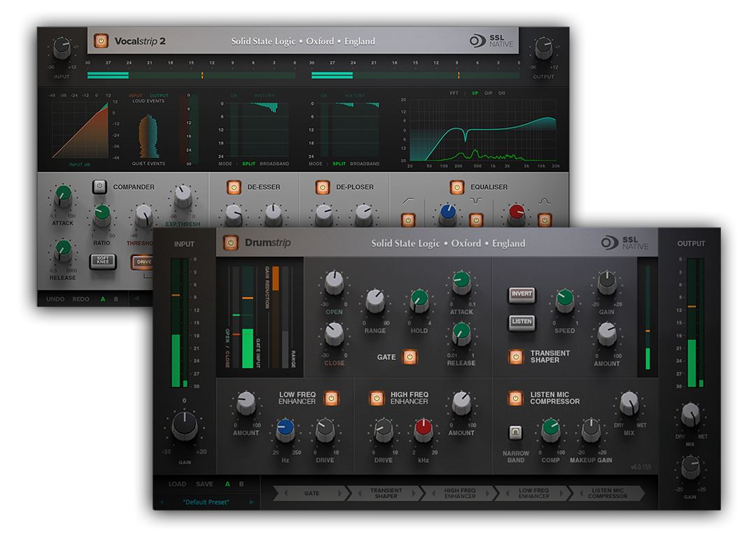Click the De-Ploser power icon
Viewport: 756px width, 542px height.
321,187
